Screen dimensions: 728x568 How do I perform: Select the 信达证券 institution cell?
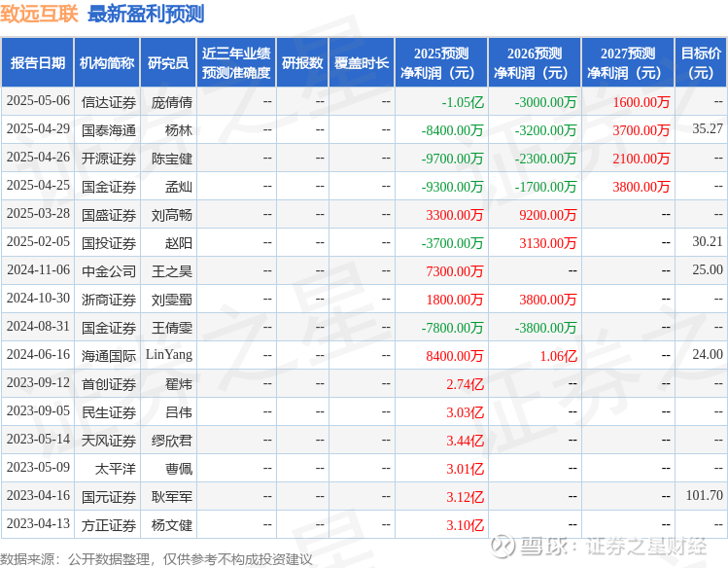109,102
